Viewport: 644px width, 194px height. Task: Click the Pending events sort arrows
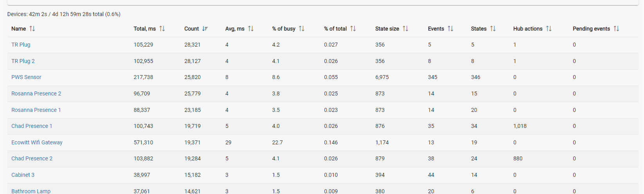(616, 29)
